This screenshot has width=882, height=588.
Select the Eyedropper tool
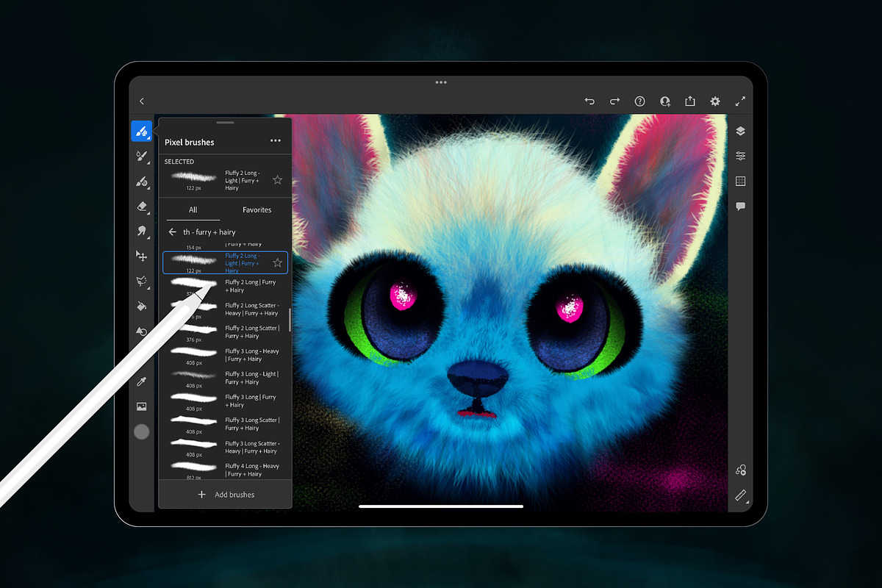(142, 381)
